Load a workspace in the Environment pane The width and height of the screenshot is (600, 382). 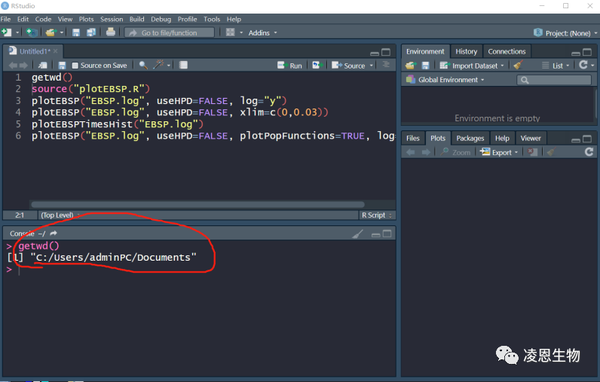tap(410, 65)
